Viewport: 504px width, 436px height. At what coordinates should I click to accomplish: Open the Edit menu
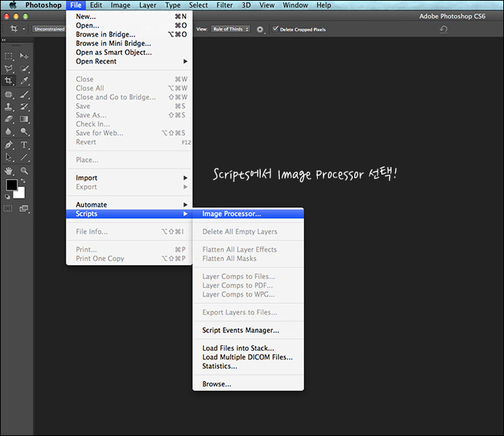[x=96, y=5]
